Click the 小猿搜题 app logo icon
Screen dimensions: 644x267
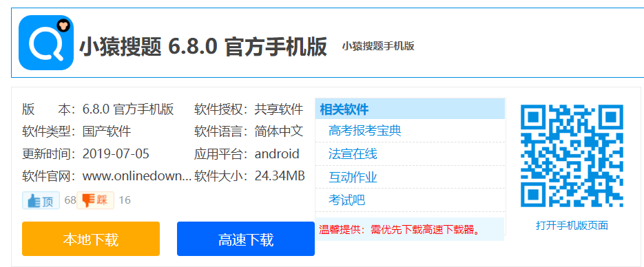[x=46, y=43]
